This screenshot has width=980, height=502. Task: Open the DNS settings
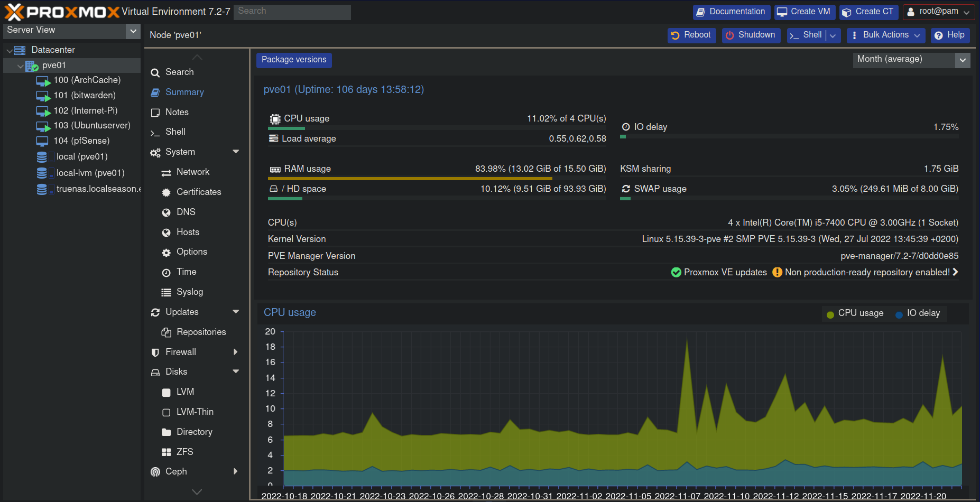[x=186, y=212]
